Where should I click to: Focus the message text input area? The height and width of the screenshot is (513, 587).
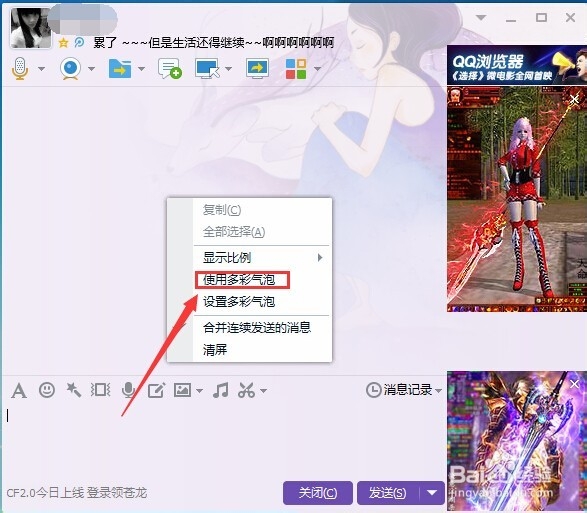224,440
